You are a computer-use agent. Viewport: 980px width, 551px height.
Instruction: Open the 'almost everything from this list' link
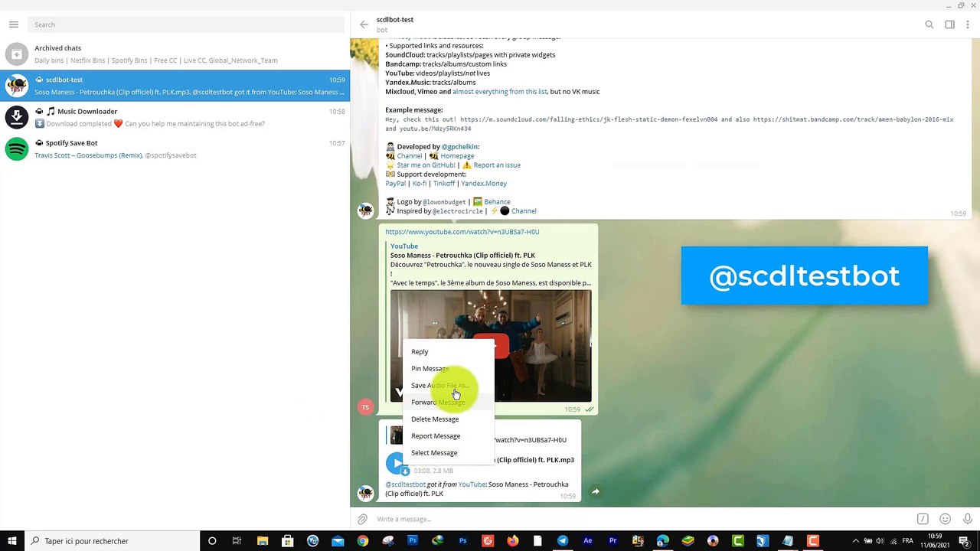pyautogui.click(x=500, y=92)
